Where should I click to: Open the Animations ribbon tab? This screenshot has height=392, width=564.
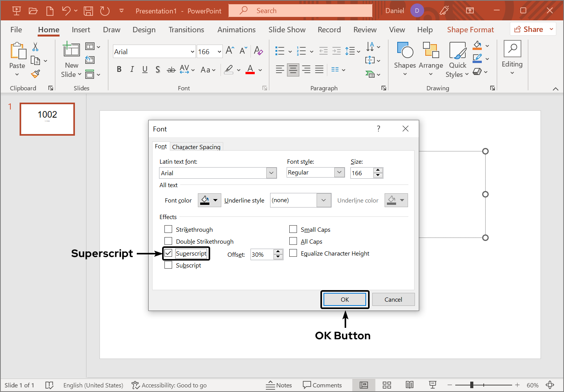click(236, 30)
